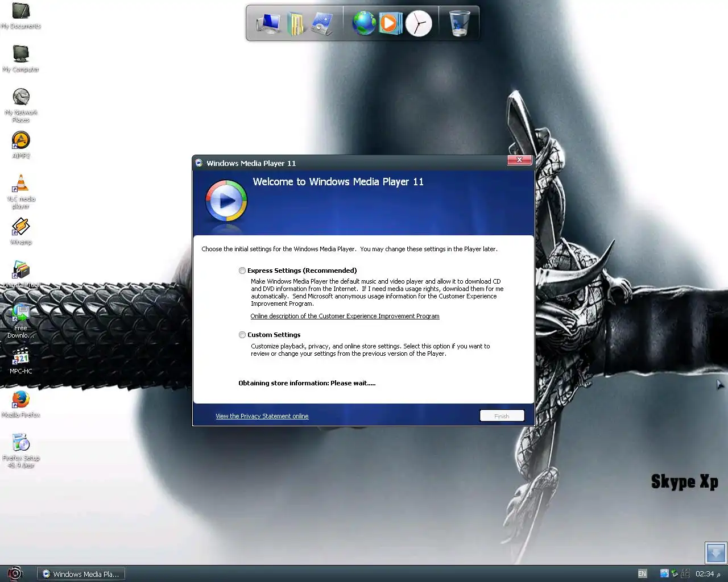Activate Windows Media Player taskbar button
Image resolution: width=728 pixels, height=582 pixels.
(x=81, y=574)
